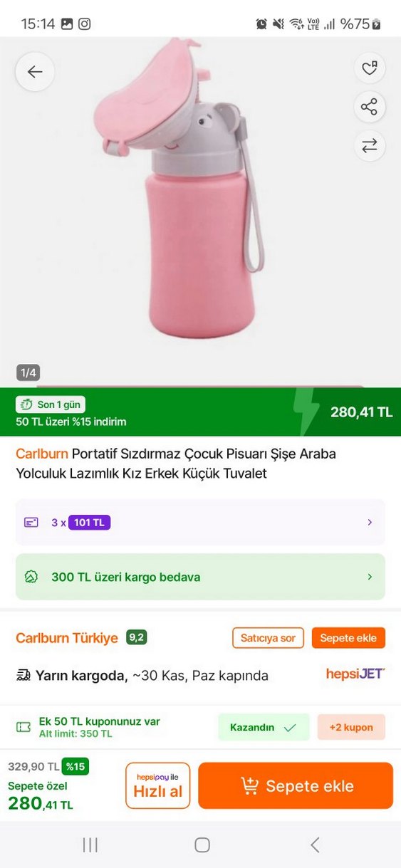Open Android recent apps button
Image resolution: width=401 pixels, height=868 pixels.
(90, 845)
